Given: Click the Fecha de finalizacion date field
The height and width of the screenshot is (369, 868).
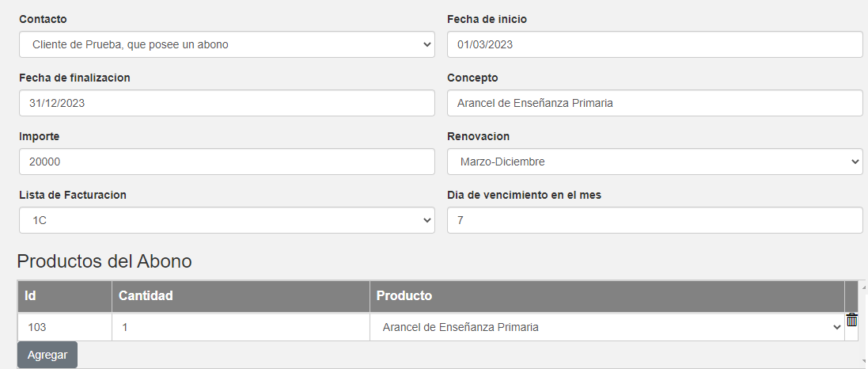Looking at the screenshot, I should (x=226, y=103).
